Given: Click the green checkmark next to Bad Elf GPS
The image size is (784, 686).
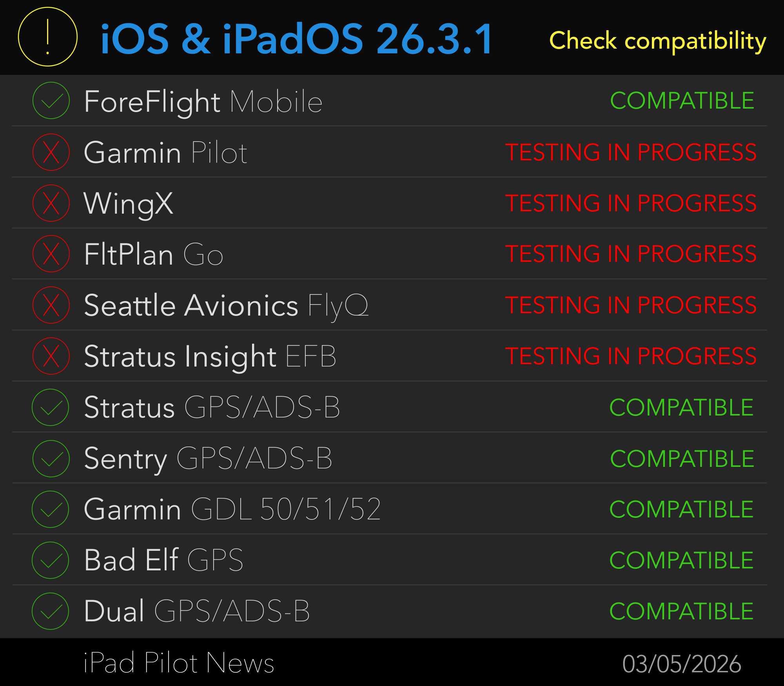Looking at the screenshot, I should click(51, 560).
